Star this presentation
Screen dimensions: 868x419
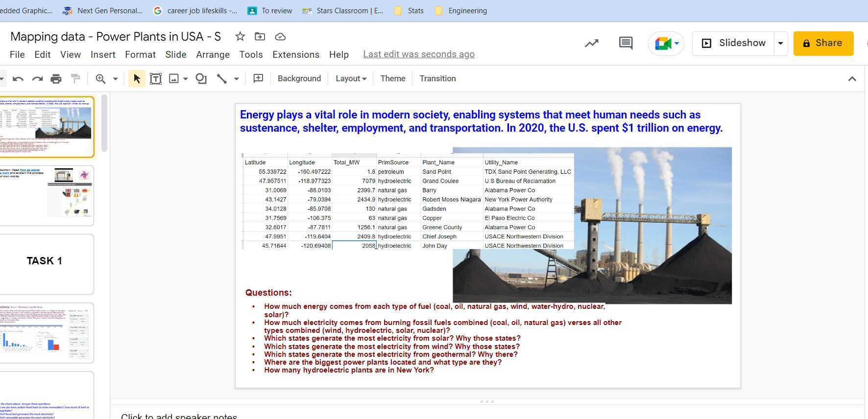240,37
